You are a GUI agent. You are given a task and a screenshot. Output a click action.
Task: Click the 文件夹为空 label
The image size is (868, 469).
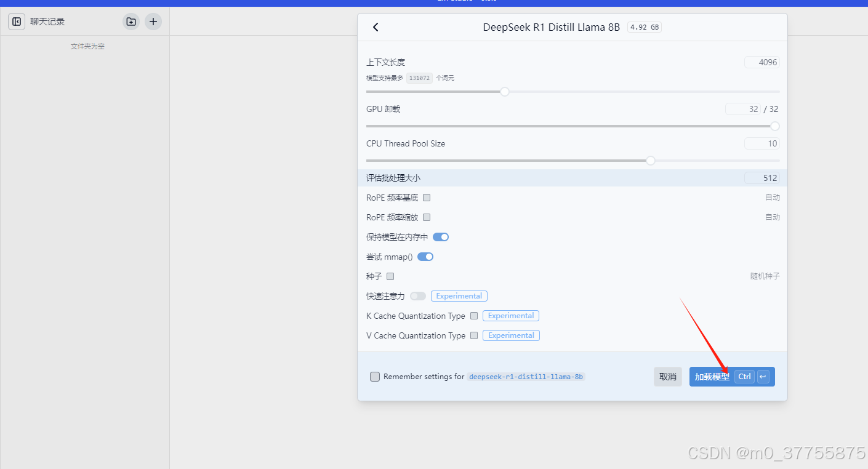pyautogui.click(x=87, y=46)
